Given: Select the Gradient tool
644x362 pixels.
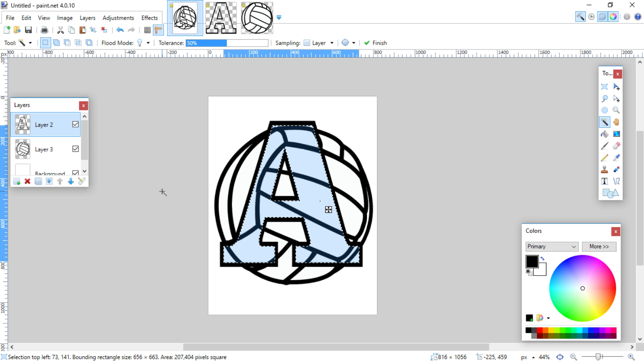Looking at the screenshot, I should click(616, 134).
